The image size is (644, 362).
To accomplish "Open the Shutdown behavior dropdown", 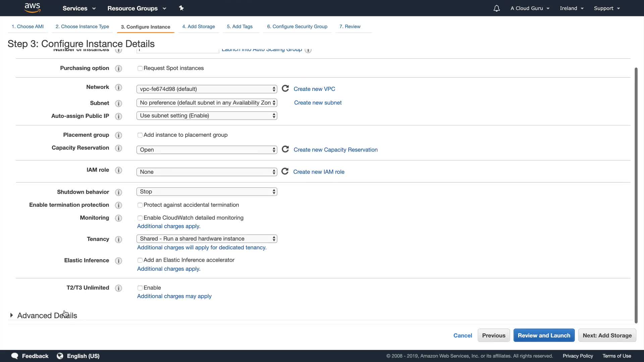I will click(x=207, y=192).
